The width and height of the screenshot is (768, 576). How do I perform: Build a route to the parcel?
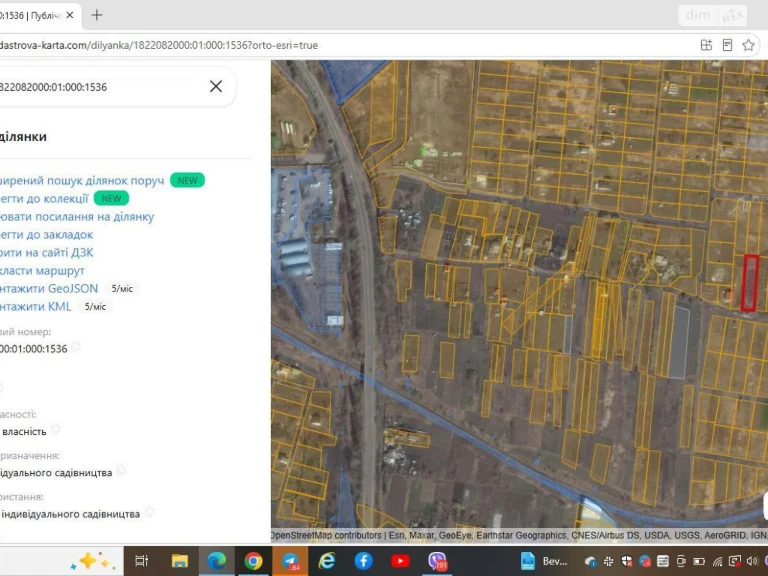pyautogui.click(x=42, y=270)
